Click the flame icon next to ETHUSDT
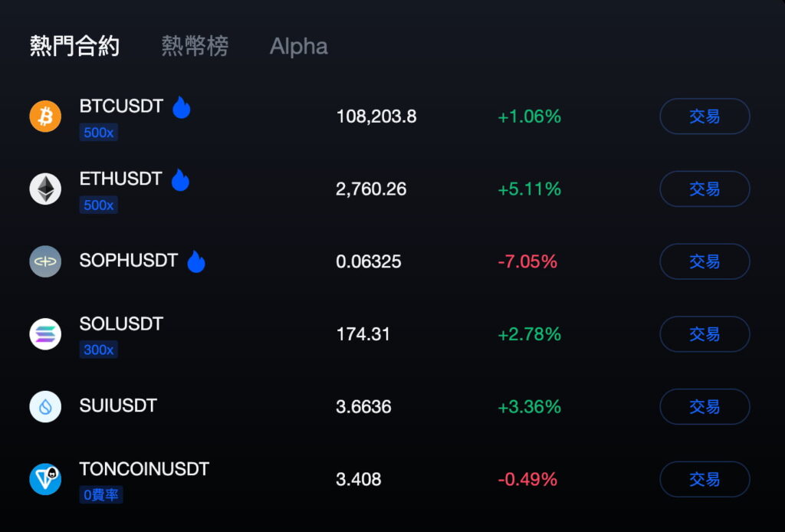Image resolution: width=785 pixels, height=532 pixels. (180, 179)
